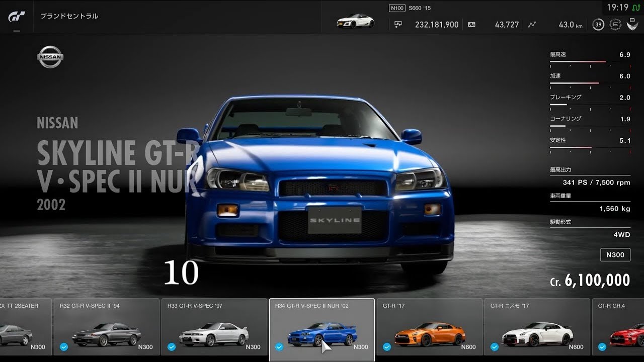
Task: Click owned checkmark on R32 GT-R card
Action: pos(63,347)
